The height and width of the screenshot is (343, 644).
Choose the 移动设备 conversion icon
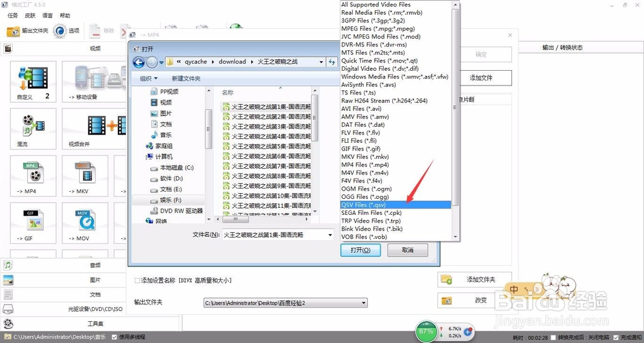tap(94, 82)
